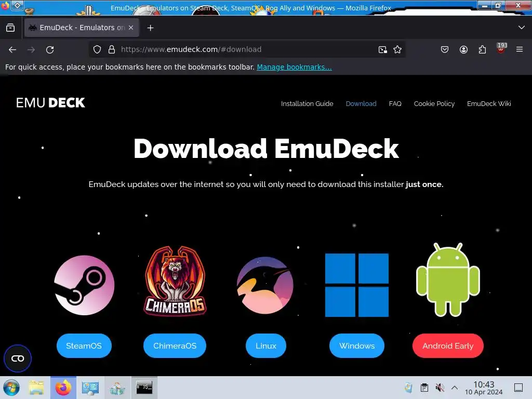Open the Firefox account icon

click(463, 49)
